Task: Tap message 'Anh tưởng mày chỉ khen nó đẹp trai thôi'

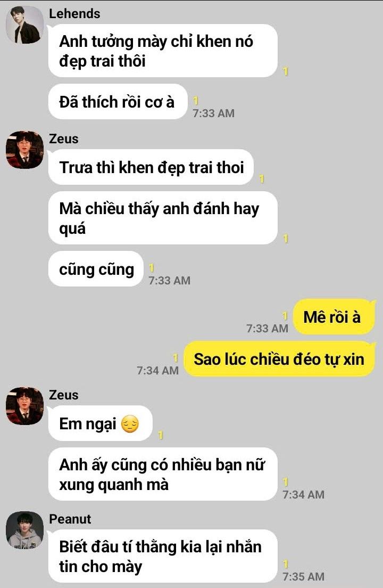Action: [163, 51]
